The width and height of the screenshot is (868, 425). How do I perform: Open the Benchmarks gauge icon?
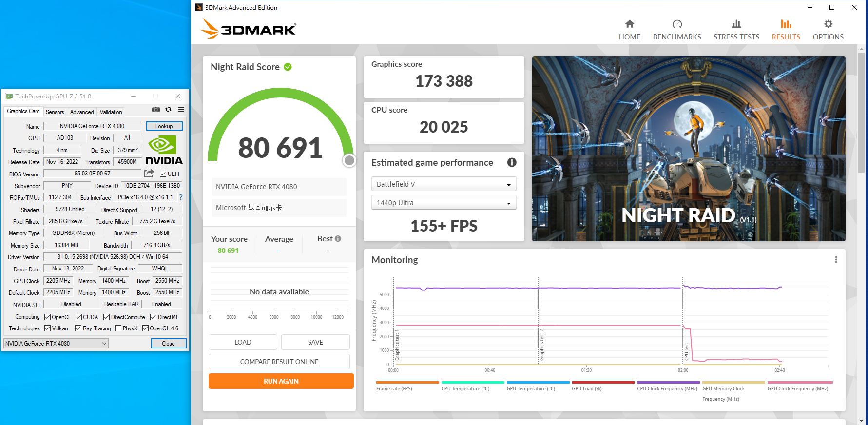coord(677,24)
